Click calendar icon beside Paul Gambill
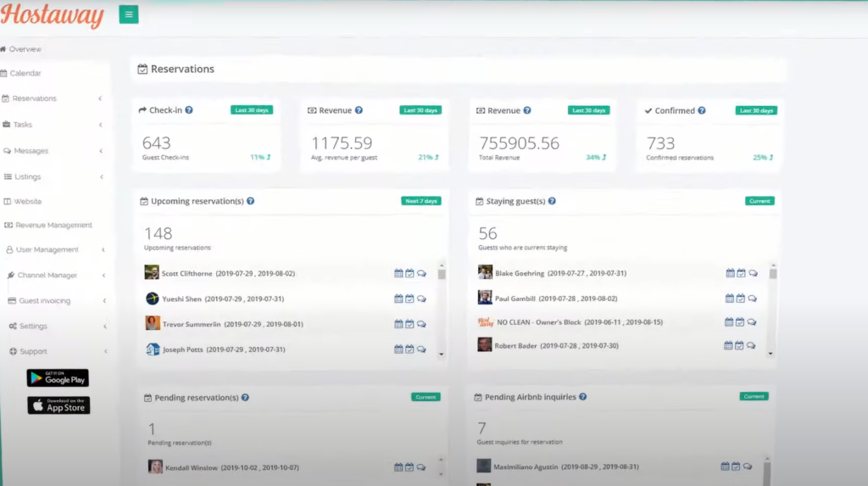 (729, 299)
